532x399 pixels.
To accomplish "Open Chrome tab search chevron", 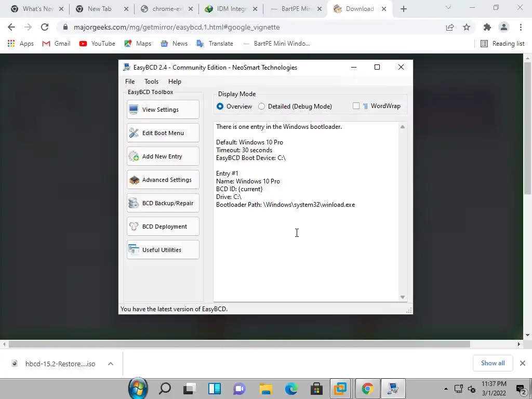I will (448, 7).
